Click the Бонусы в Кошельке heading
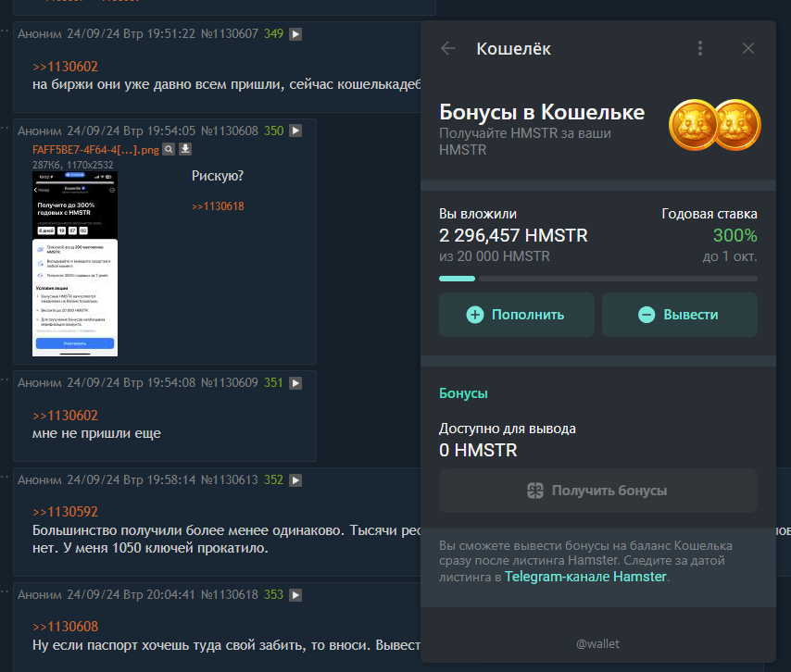This screenshot has width=791, height=672. [x=542, y=112]
